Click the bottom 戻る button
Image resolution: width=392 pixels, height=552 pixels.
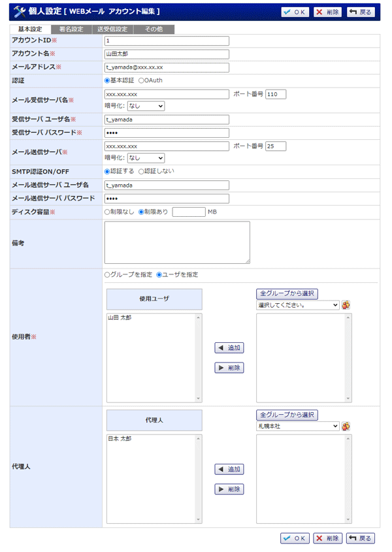pyautogui.click(x=361, y=538)
